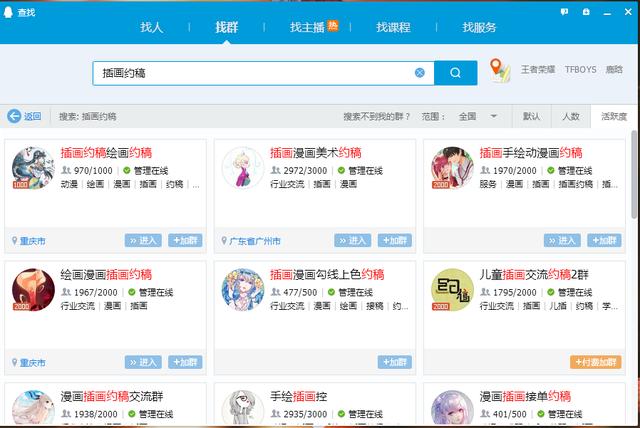
Task: Join 插画约稿绘画约稿 group with +加群
Action: (185, 240)
